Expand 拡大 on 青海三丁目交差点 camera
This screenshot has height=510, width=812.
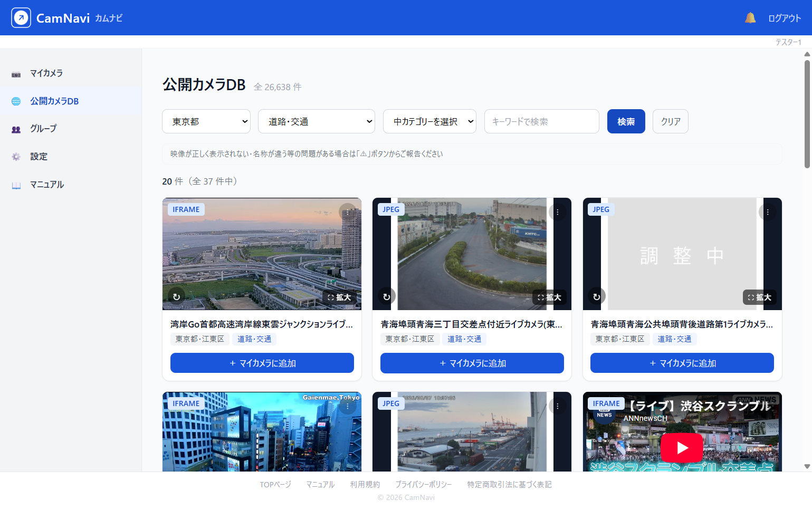[549, 297]
